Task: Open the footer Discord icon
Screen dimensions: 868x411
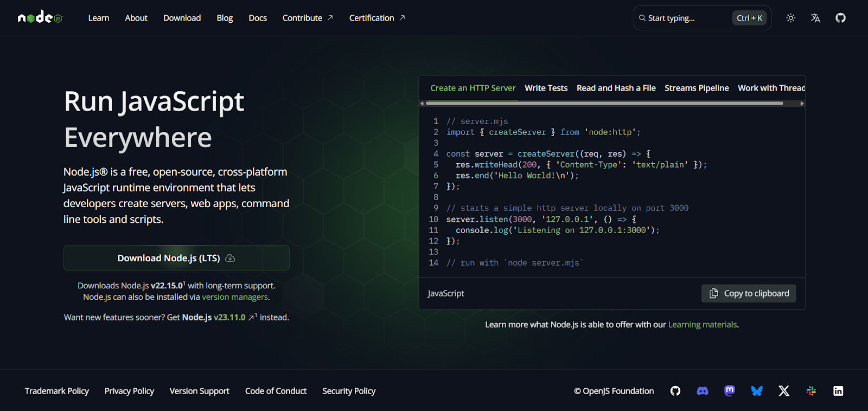Action: click(703, 391)
